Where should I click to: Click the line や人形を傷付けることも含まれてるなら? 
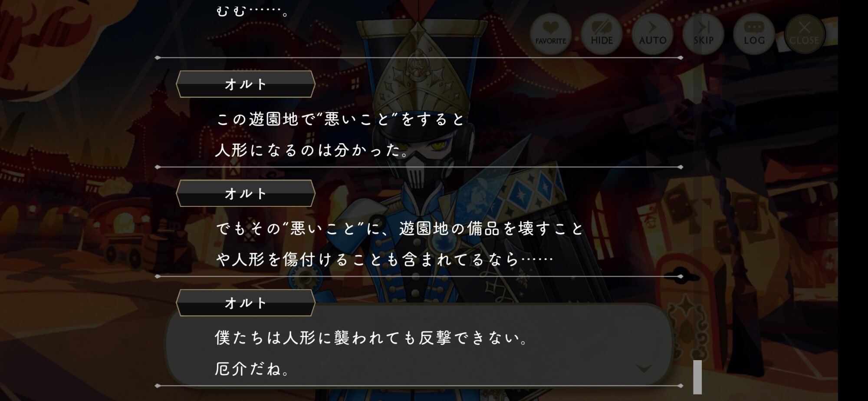tap(385, 259)
